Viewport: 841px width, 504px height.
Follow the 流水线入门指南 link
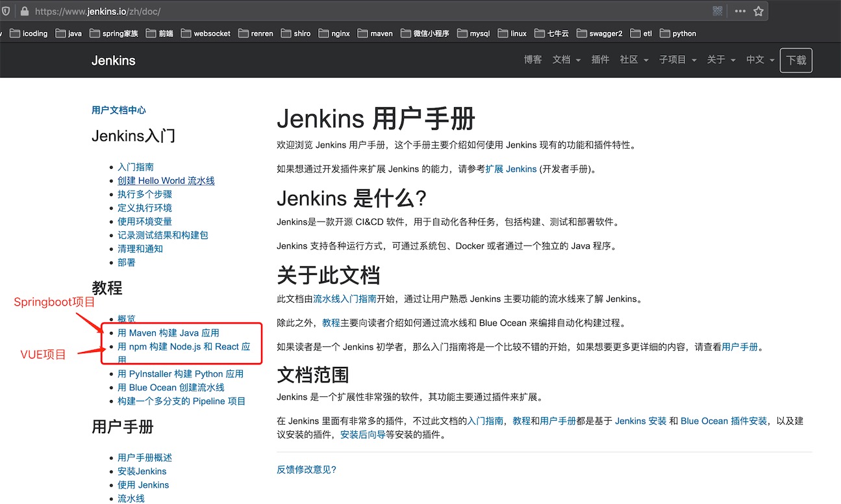click(345, 299)
